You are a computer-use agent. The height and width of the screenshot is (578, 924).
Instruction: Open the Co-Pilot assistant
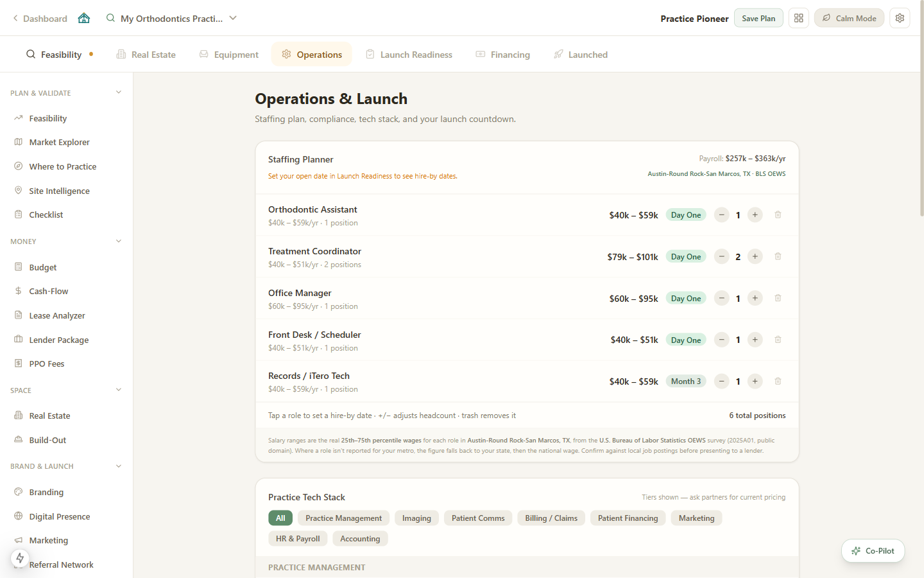point(873,550)
